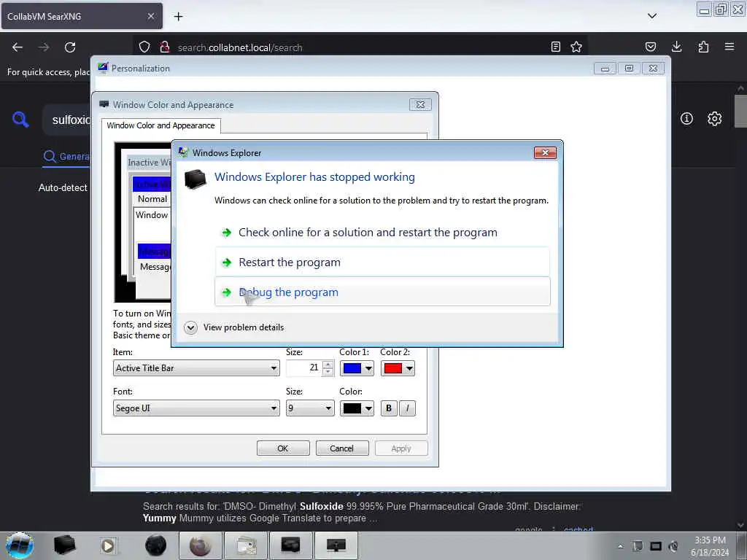Maximize the Personalization window
The height and width of the screenshot is (560, 747).
coord(629,69)
